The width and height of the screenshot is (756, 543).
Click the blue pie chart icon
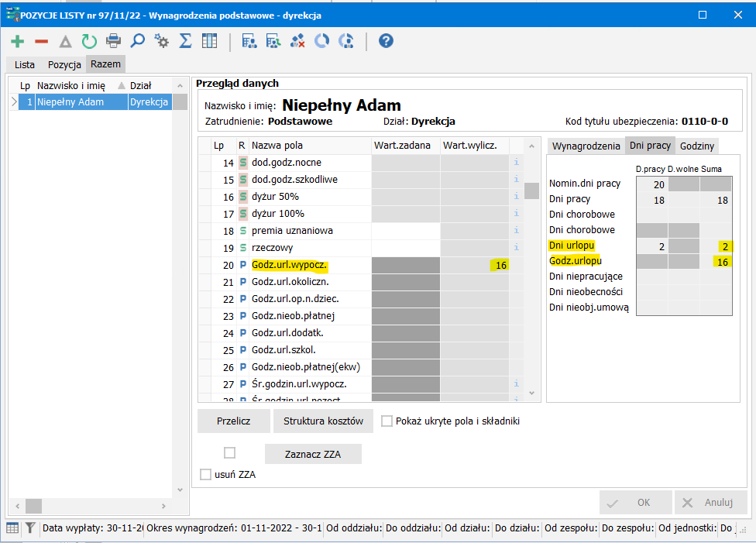click(321, 41)
